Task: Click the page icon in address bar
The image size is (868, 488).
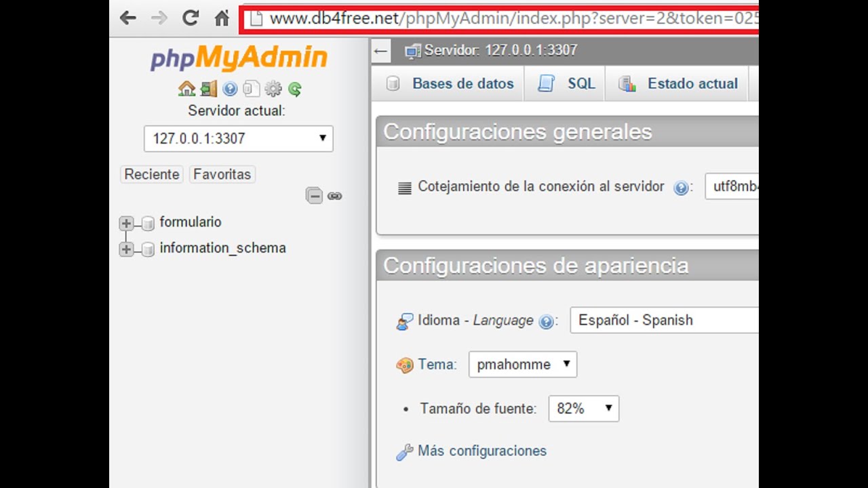Action: (x=256, y=19)
